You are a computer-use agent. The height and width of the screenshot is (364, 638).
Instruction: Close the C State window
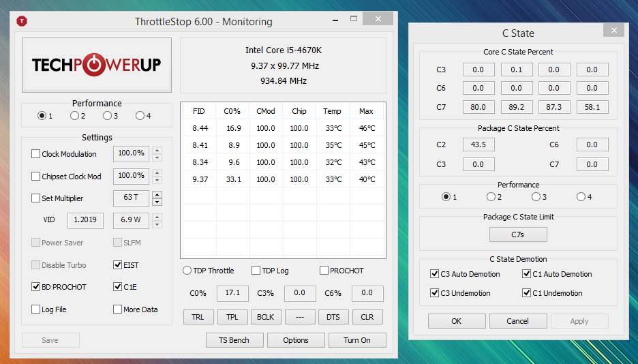[613, 30]
